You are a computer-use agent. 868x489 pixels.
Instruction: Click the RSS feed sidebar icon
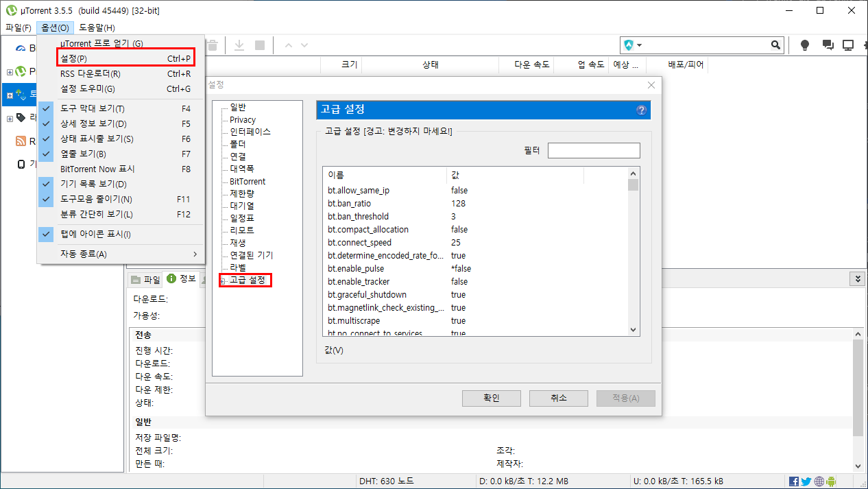coord(21,141)
